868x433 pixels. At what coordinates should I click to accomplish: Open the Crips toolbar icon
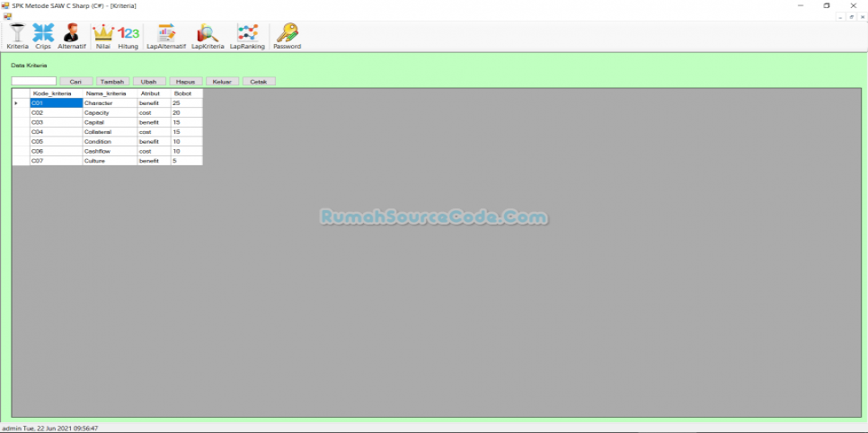pyautogui.click(x=43, y=34)
